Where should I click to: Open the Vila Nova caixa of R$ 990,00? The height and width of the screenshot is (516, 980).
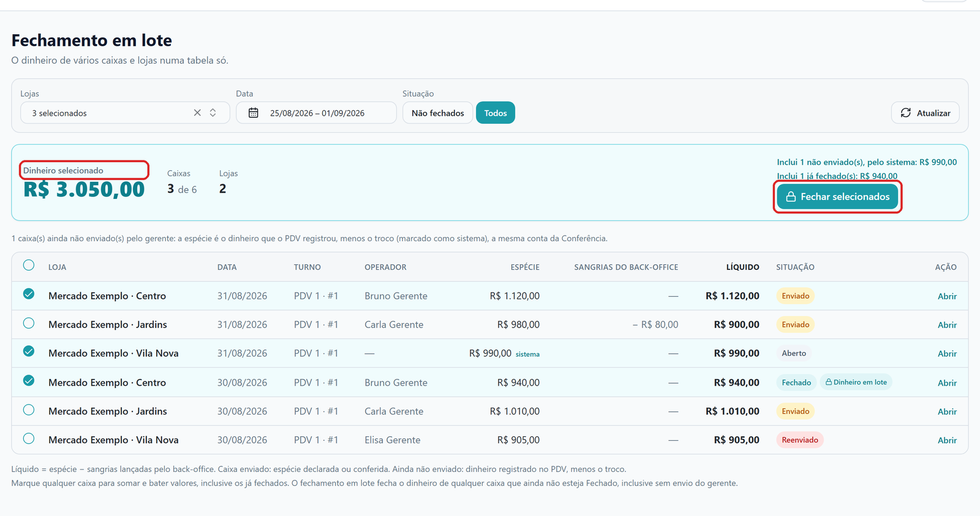coord(947,354)
